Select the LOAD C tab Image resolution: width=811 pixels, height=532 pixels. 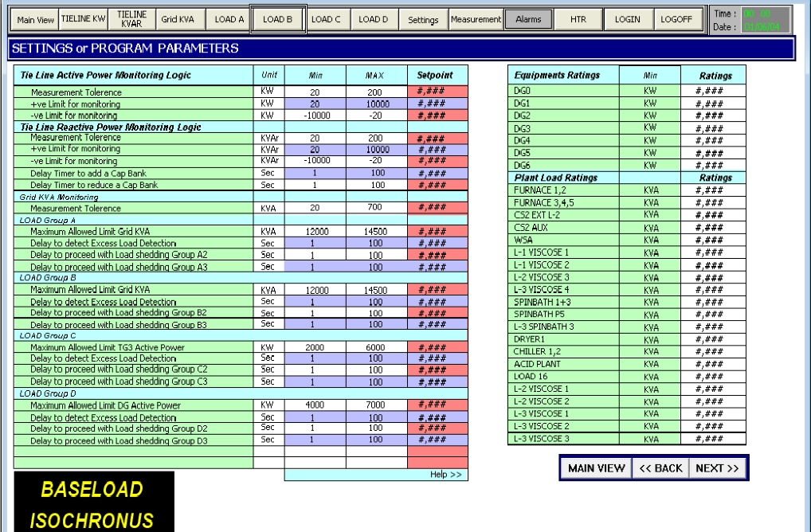point(324,19)
